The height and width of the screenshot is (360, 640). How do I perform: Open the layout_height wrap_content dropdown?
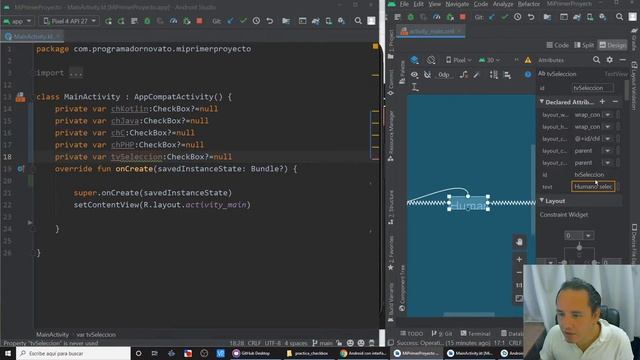point(608,127)
